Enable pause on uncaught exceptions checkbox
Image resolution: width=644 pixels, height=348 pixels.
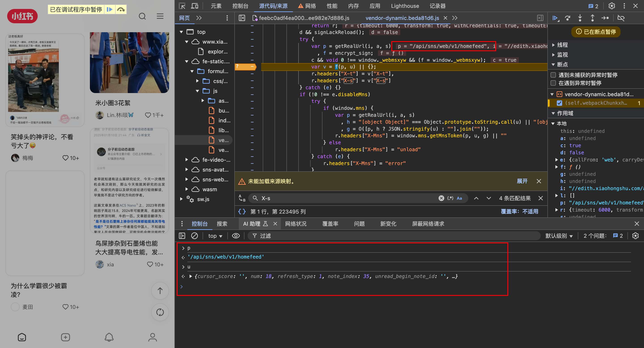[553, 75]
